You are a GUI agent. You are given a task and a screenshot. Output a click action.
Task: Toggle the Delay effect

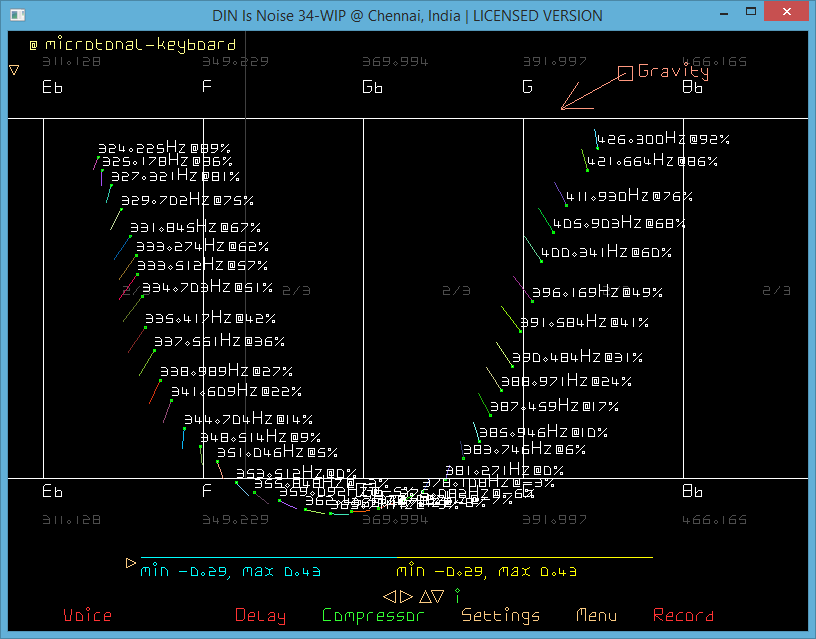pyautogui.click(x=260, y=616)
